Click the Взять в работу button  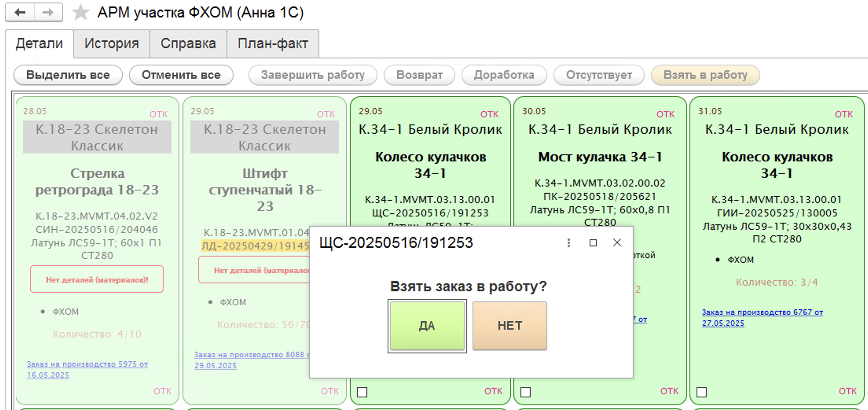coord(705,75)
